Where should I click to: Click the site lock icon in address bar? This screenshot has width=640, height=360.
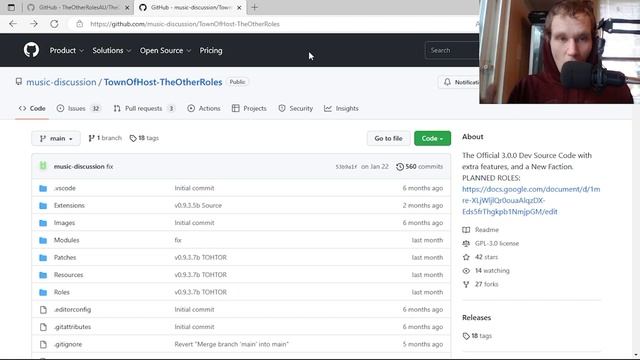80,24
